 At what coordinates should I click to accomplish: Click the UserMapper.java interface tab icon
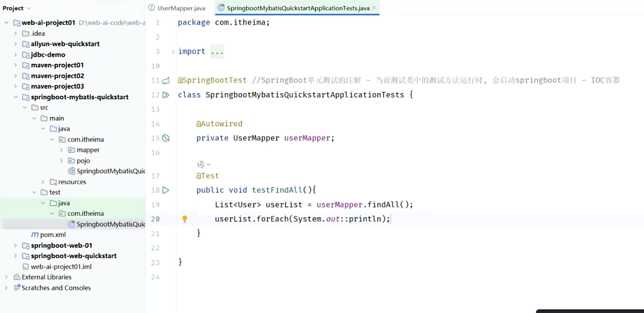152,8
